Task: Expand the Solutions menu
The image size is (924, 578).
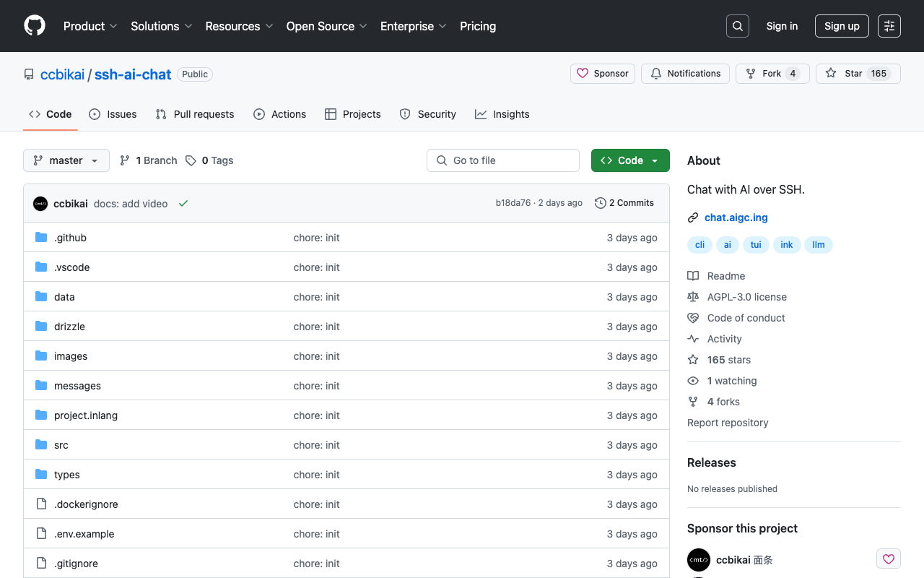Action: [162, 26]
